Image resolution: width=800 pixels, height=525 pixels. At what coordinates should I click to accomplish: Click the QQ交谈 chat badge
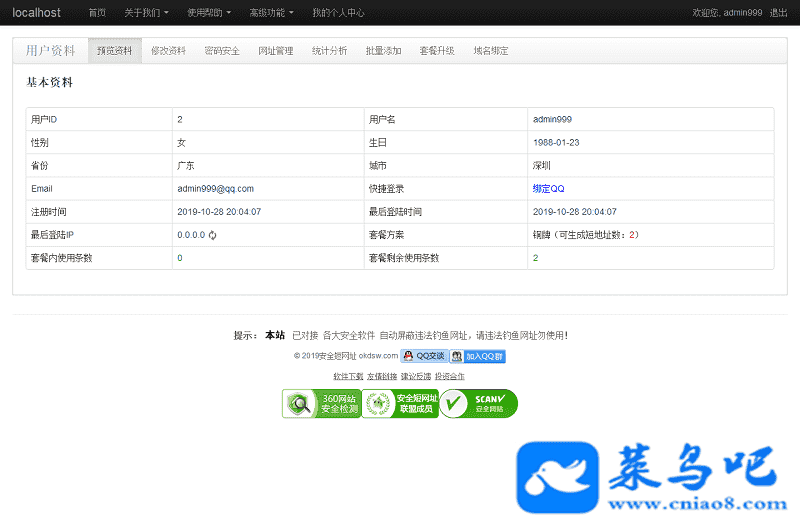coord(424,355)
